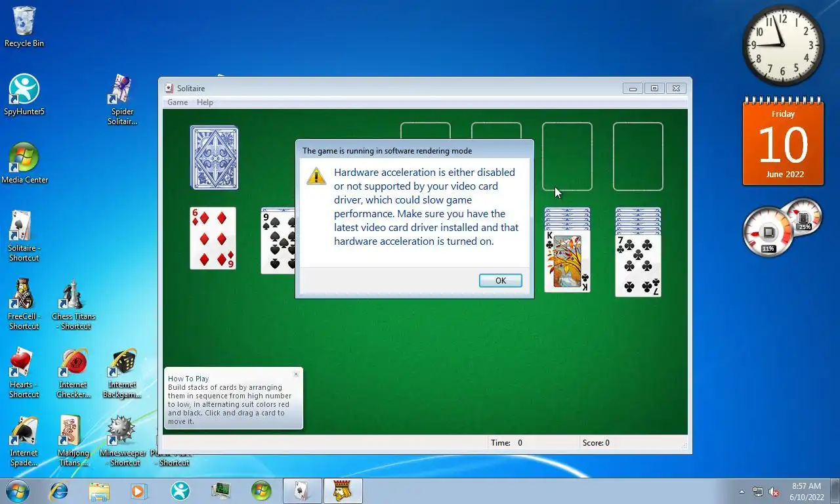Switch to FreeCell king taskbar button

coord(343,491)
